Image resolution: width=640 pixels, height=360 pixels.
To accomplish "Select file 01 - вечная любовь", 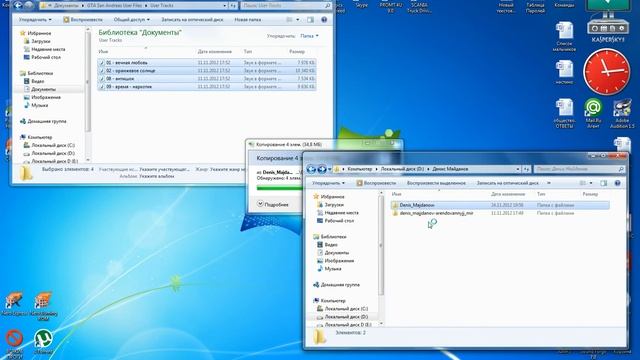I will click(x=207, y=63).
